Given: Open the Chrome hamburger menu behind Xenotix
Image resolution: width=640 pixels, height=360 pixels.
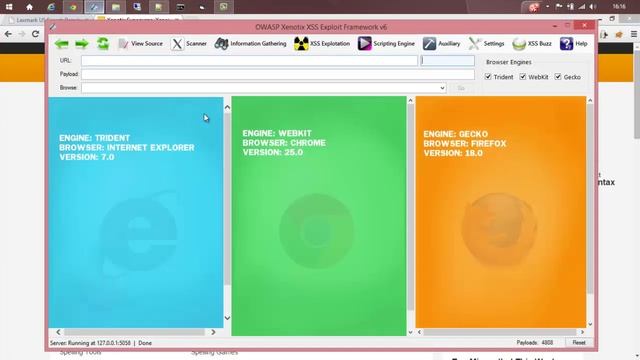Looking at the screenshot, I should 633,34.
